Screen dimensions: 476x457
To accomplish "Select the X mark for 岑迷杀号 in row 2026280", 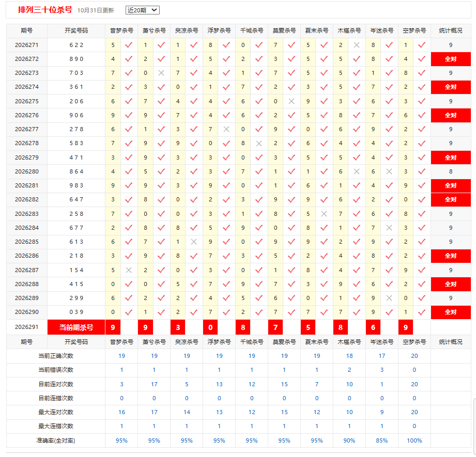I will 389,171.
